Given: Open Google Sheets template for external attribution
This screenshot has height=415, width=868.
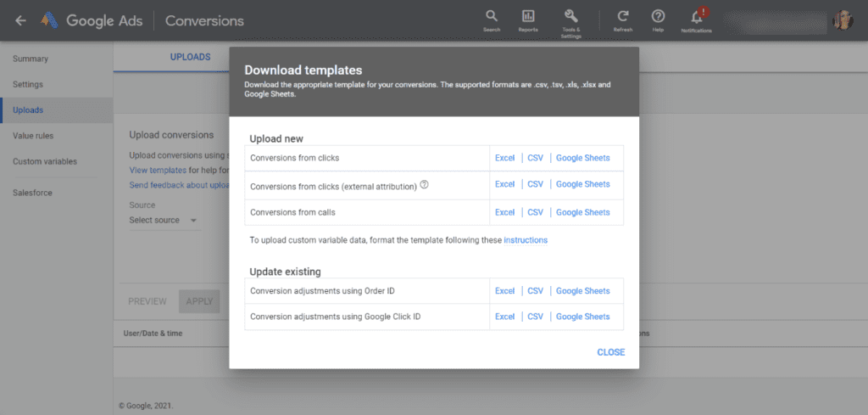Looking at the screenshot, I should (583, 184).
